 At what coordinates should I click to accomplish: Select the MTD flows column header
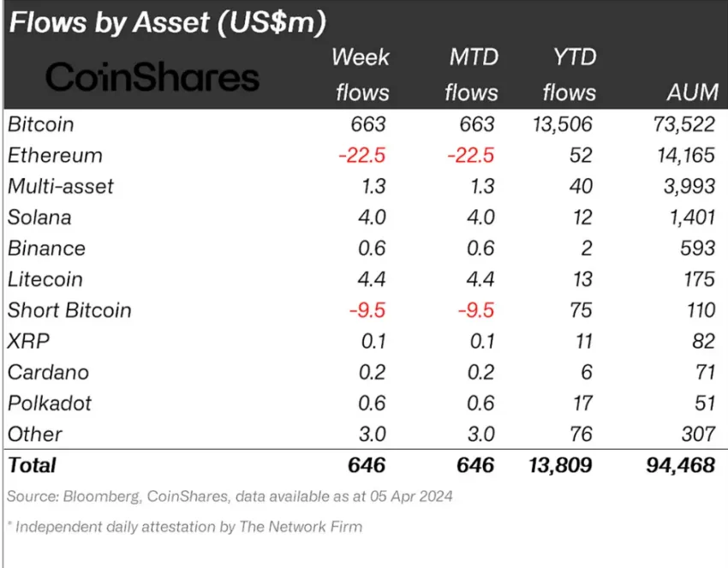471,75
